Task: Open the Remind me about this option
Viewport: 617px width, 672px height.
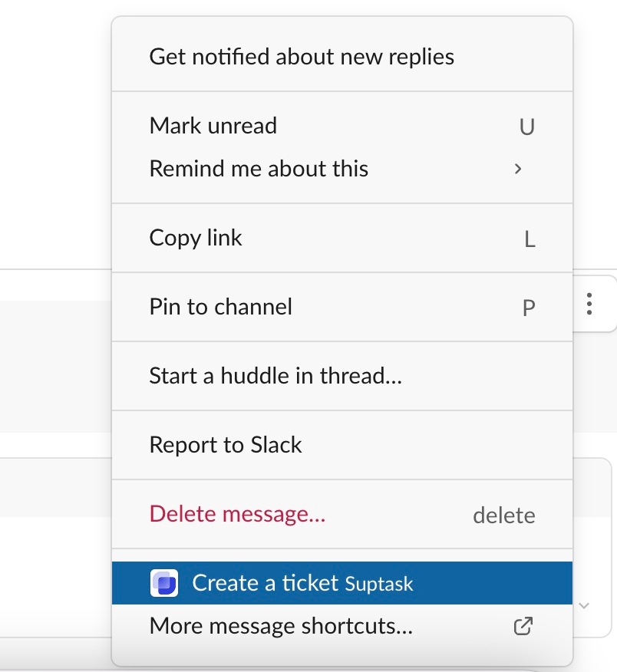Action: (x=259, y=169)
